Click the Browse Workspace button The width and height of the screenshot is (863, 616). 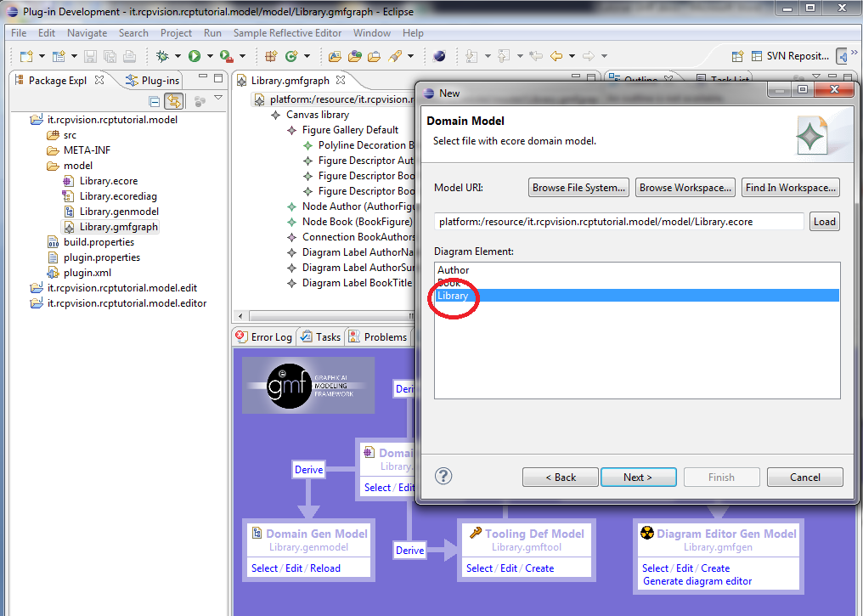(685, 188)
